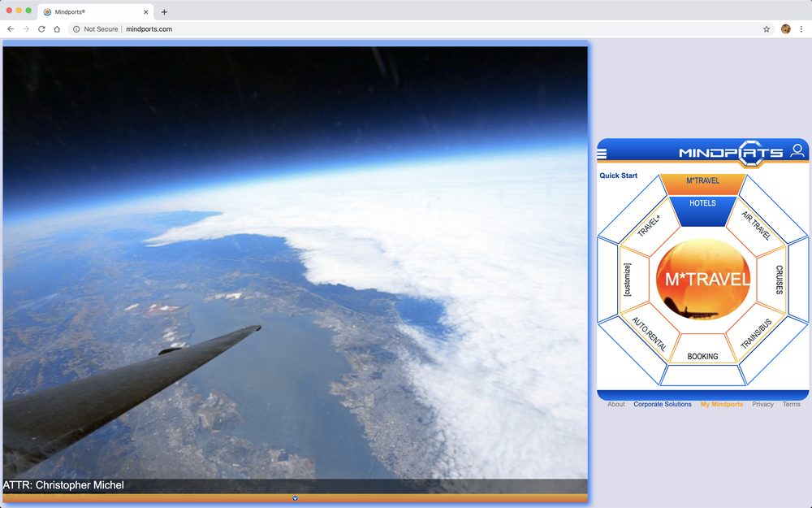Bookmark this page with the star icon

tap(767, 29)
